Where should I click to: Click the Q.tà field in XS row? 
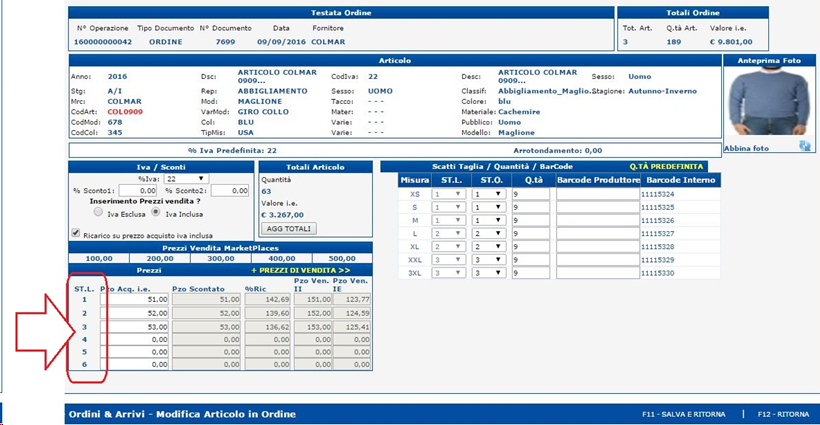click(531, 194)
